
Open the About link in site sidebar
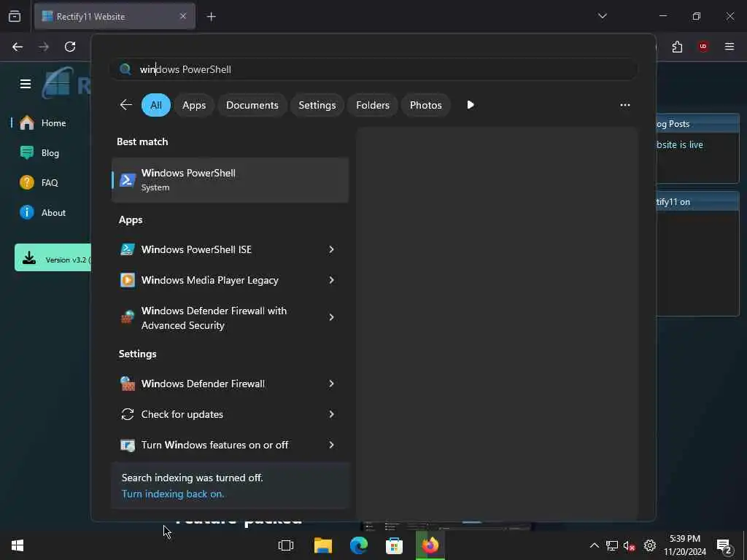coord(53,213)
